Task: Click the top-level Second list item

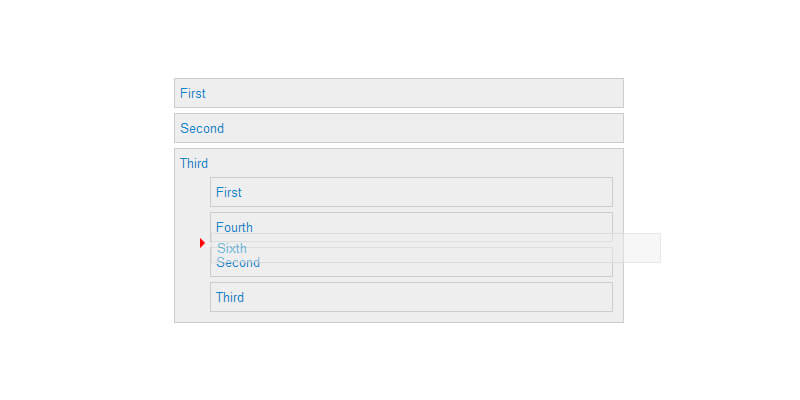Action: pyautogui.click(x=398, y=128)
